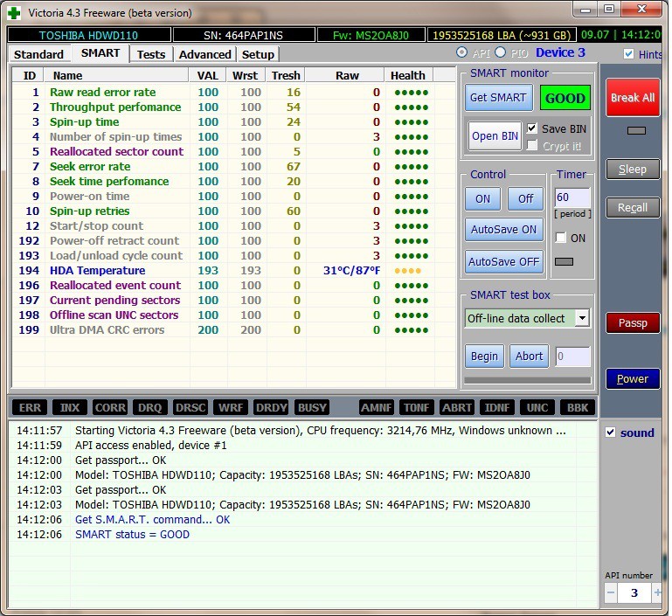Click the Timer period input field
The width and height of the screenshot is (672, 616).
point(572,197)
